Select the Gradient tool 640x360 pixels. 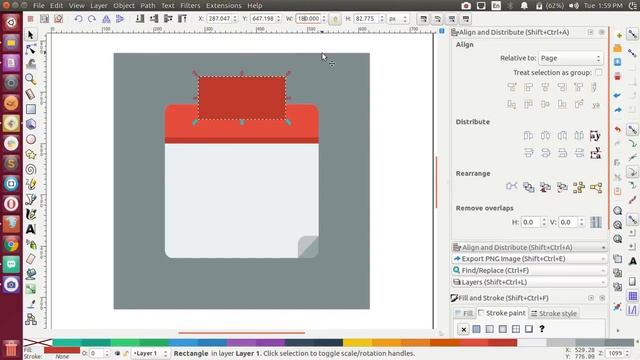[x=31, y=289]
